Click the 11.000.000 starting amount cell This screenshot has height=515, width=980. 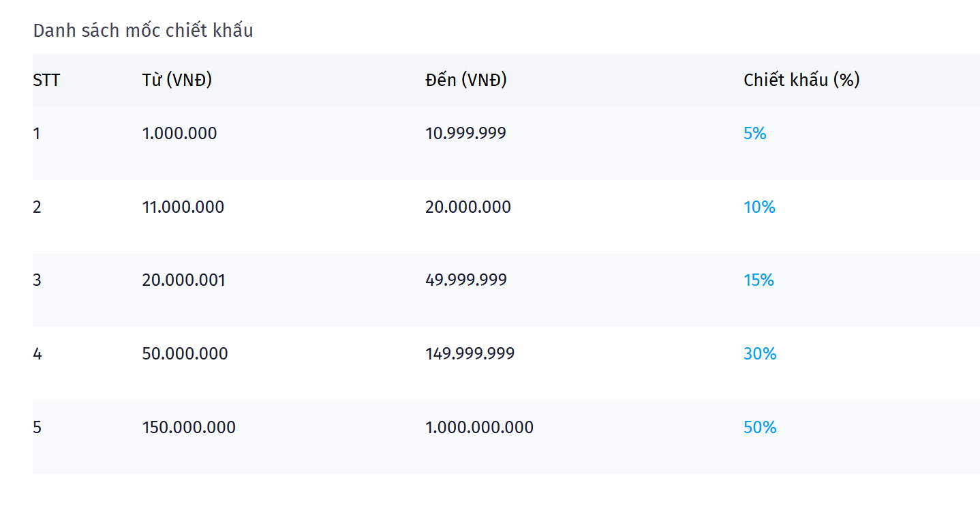click(183, 207)
